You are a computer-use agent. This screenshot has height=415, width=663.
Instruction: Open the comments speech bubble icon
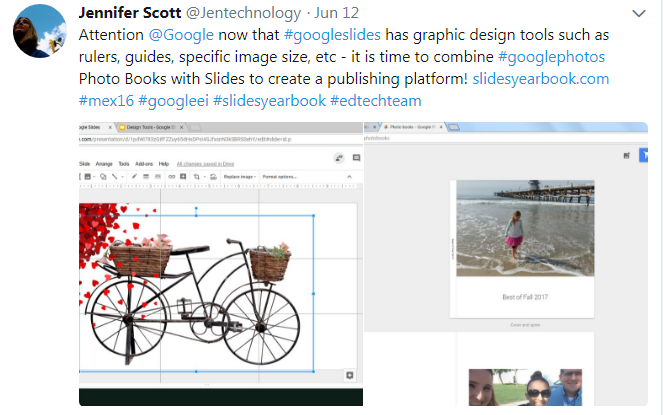356,158
